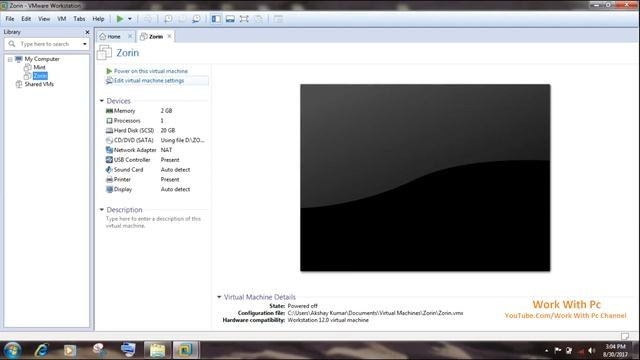
Task: Click the description text field
Action: 153,222
